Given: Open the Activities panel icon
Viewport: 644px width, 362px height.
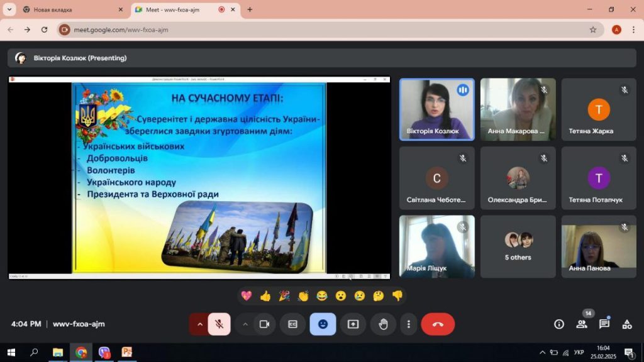Looking at the screenshot, I should point(627,324).
